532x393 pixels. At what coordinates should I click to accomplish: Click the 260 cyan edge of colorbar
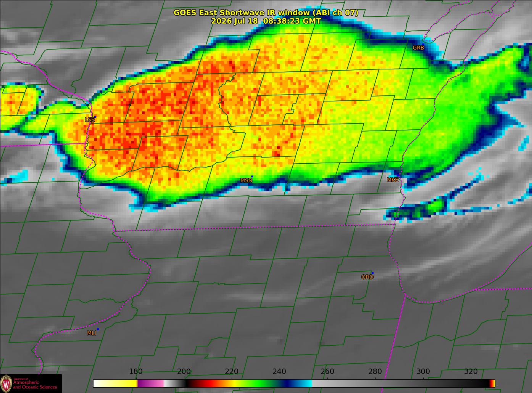(305, 383)
